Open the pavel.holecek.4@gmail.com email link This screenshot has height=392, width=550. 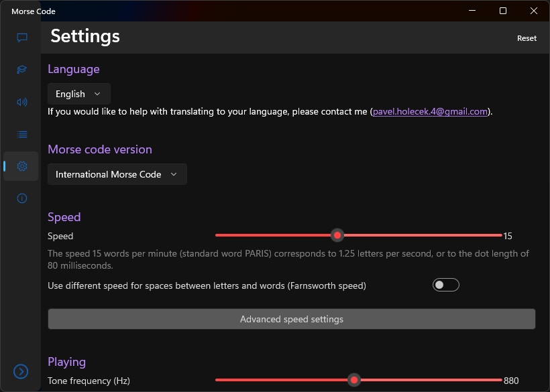[429, 111]
